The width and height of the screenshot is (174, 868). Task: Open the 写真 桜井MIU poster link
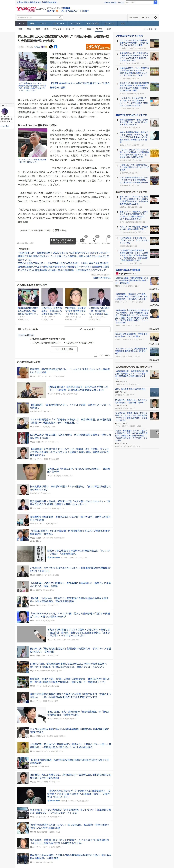(80, 85)
